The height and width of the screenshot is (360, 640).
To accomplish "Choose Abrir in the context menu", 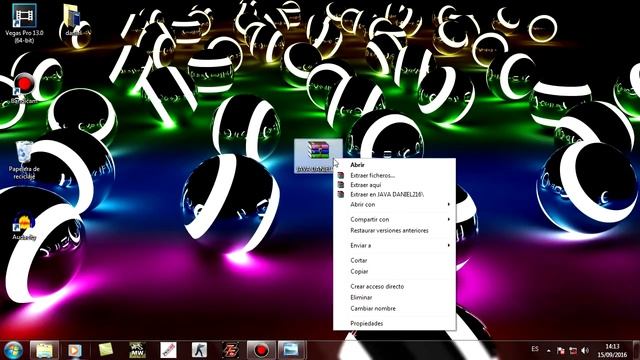I will (x=394, y=165).
